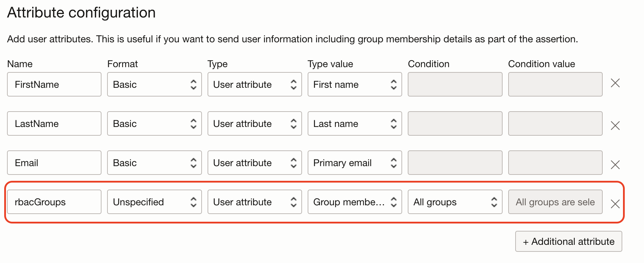Screen dimensions: 644x263
Task: Open Type dropdown in FirstName row
Action: (x=254, y=84)
